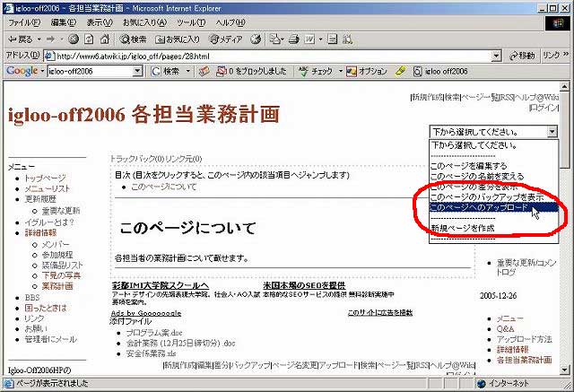The height and width of the screenshot is (392, 574).
Task: Click the IE Back (戻る) button
Action: tap(20, 39)
